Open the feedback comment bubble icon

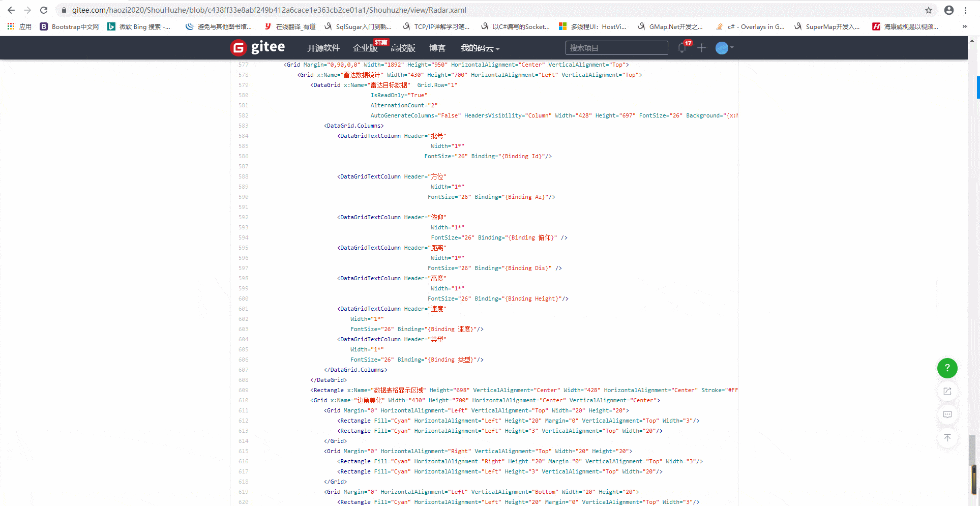(x=946, y=414)
